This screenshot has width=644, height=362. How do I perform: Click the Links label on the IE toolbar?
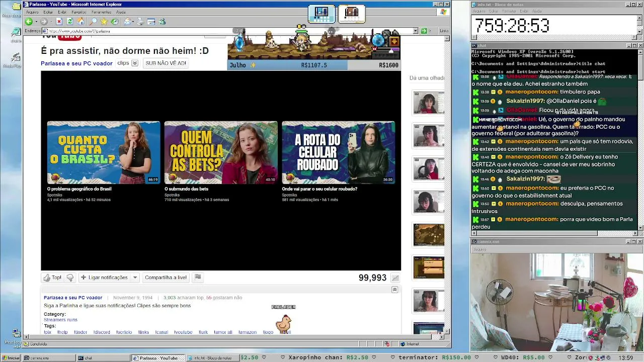click(x=444, y=31)
